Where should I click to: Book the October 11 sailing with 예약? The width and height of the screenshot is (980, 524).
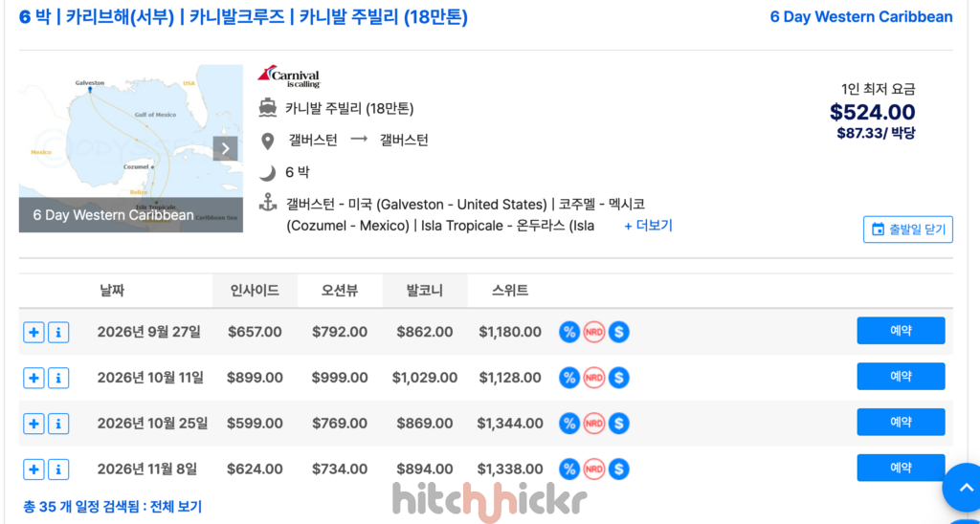click(901, 377)
